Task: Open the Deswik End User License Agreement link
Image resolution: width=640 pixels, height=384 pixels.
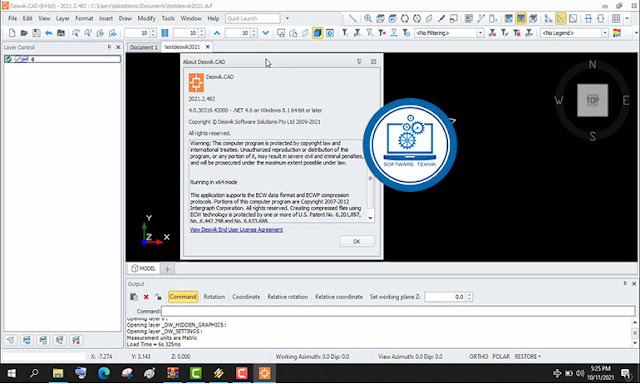Action: point(236,229)
